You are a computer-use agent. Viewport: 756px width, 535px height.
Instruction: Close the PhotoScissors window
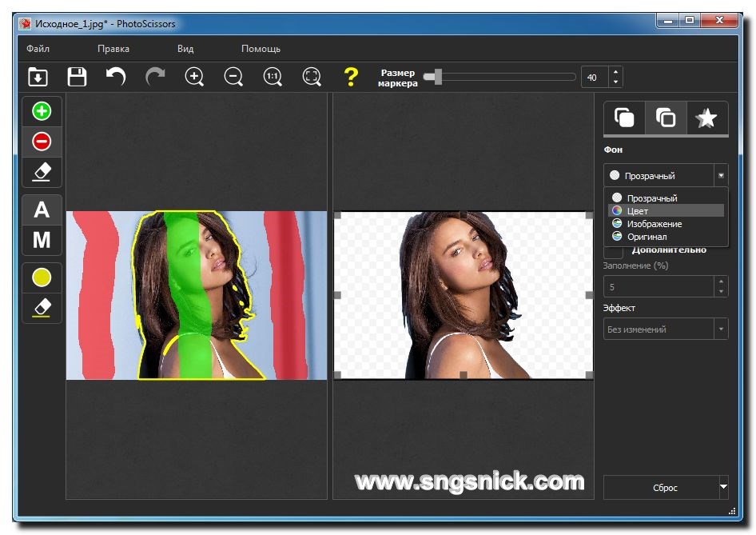click(x=719, y=20)
